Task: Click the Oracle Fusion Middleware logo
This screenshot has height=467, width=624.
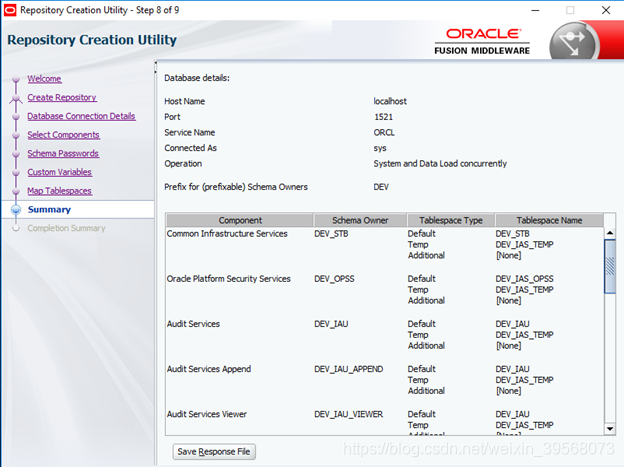Action: click(x=482, y=41)
